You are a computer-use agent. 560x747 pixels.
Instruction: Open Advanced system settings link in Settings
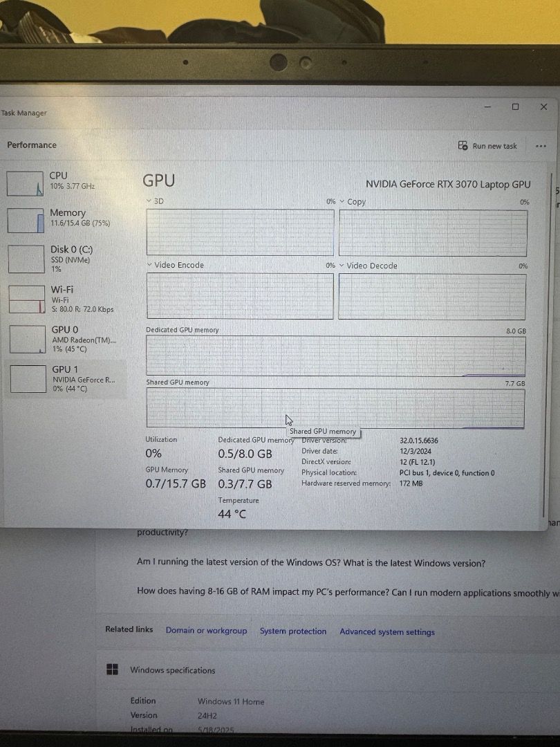pos(387,631)
